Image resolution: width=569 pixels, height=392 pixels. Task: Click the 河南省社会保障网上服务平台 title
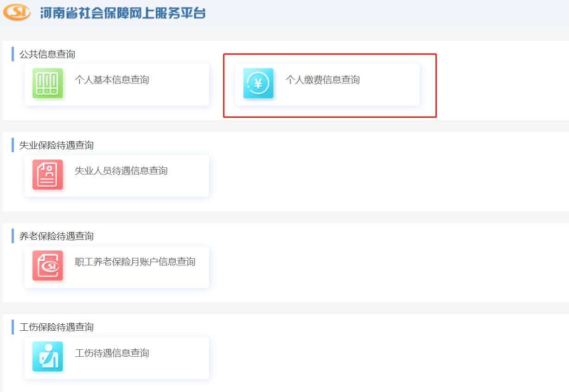point(121,13)
